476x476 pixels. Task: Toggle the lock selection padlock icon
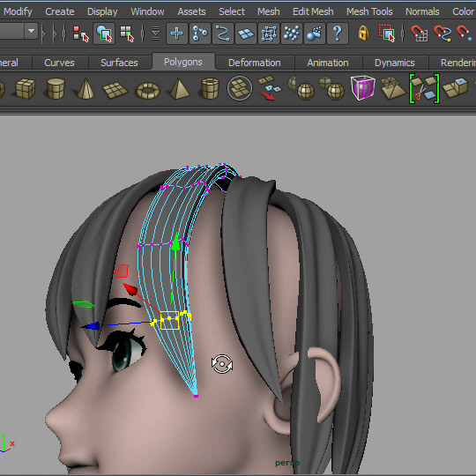click(363, 33)
